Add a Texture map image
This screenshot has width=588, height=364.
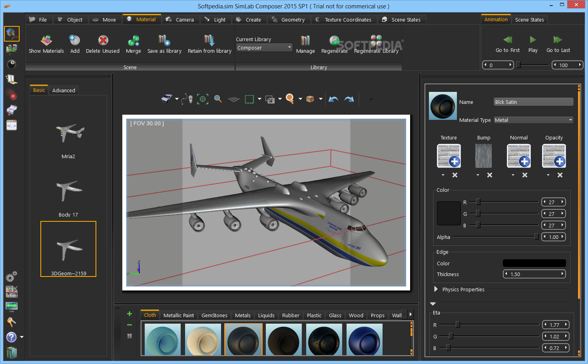[449, 156]
